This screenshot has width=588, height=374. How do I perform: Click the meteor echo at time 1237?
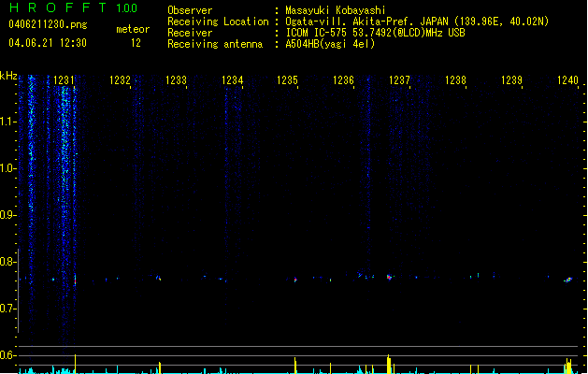coord(389,277)
